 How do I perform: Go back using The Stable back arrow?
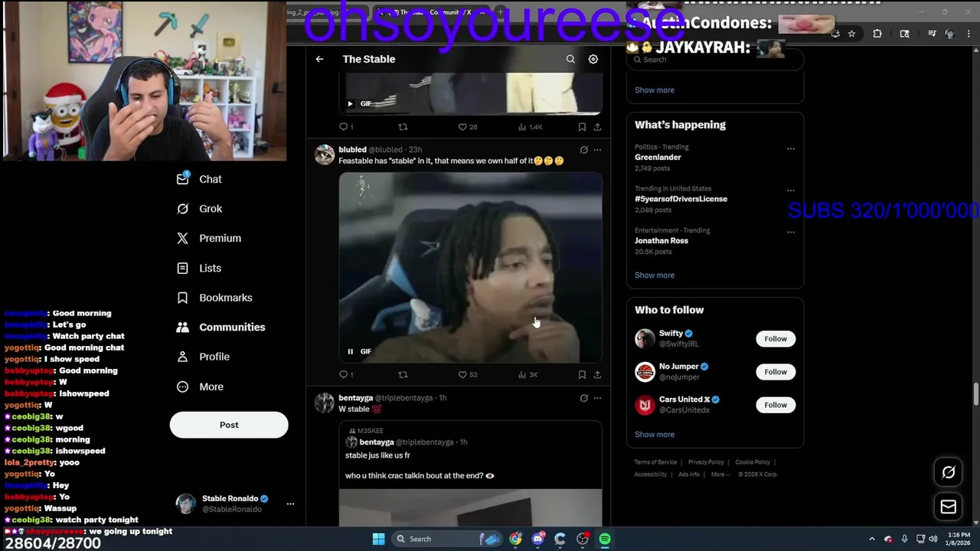(x=319, y=59)
